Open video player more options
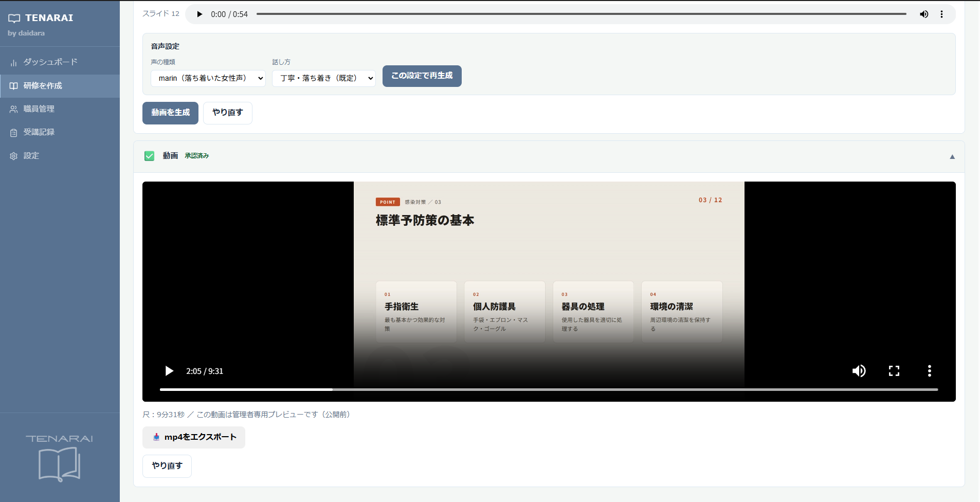 930,371
